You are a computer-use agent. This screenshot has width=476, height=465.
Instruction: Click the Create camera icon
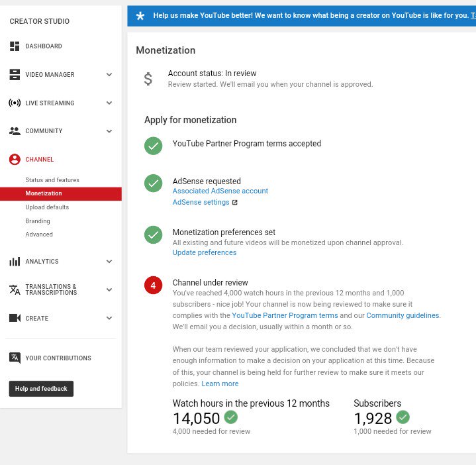click(x=15, y=318)
